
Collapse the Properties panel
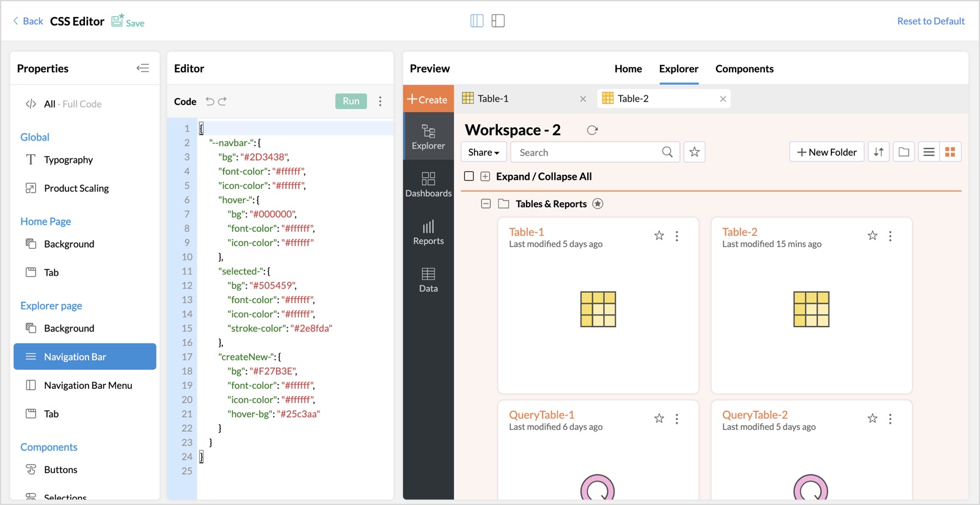143,68
